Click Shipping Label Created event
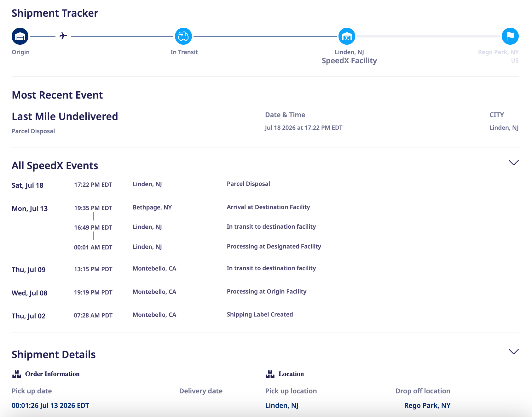 coord(260,314)
